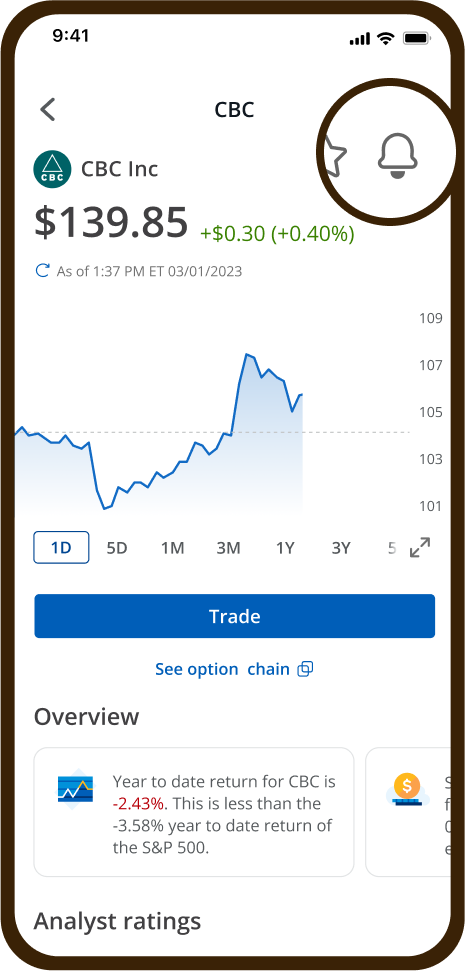
Task: Choose the 1Y chart range
Action: point(285,547)
